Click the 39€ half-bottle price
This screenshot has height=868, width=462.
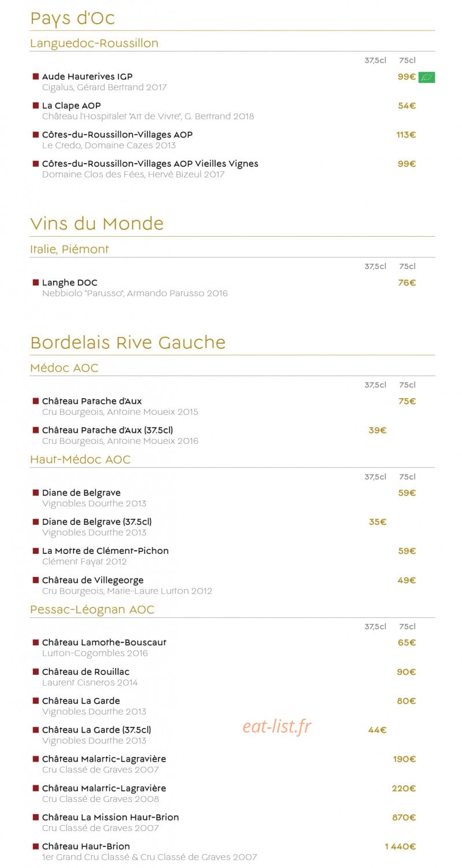pyautogui.click(x=378, y=430)
